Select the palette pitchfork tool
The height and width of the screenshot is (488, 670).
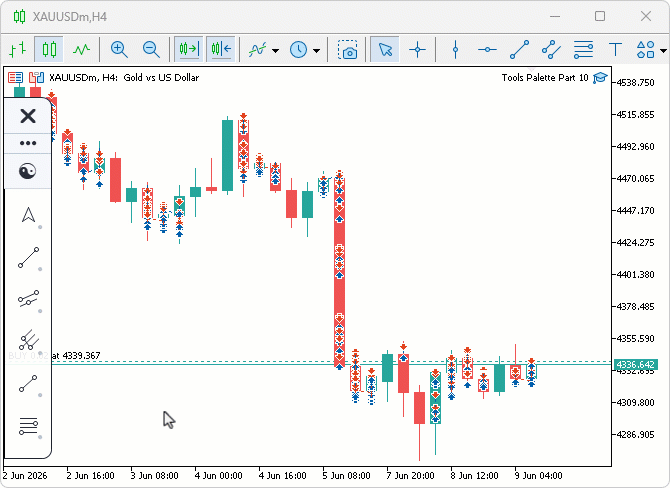click(x=29, y=340)
